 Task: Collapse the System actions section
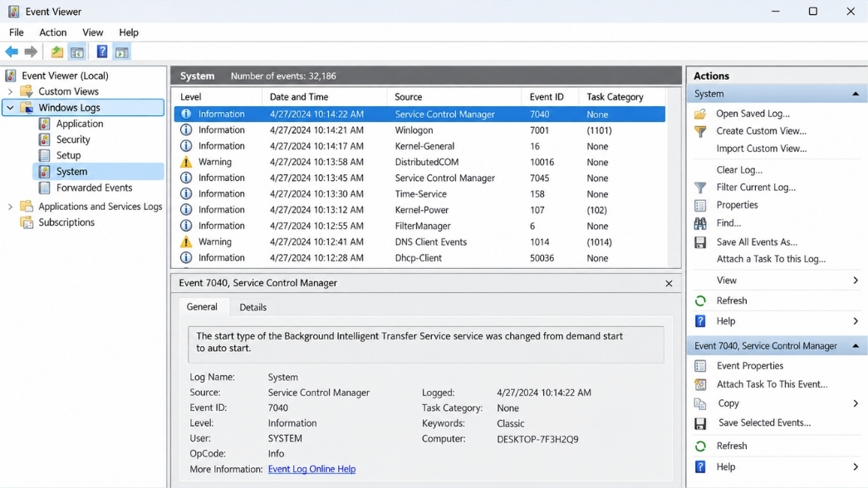tap(856, 94)
